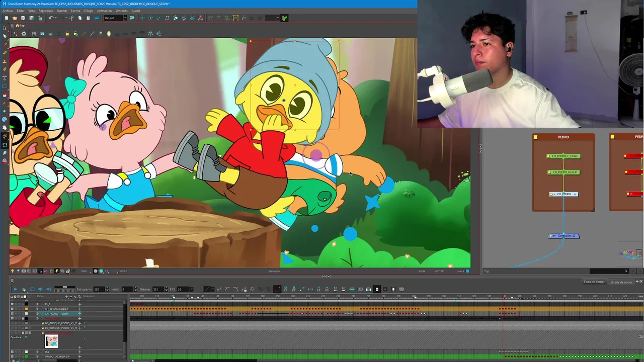Toggle visibility of CH_PEDRO-P_Escale layer

point(12,314)
